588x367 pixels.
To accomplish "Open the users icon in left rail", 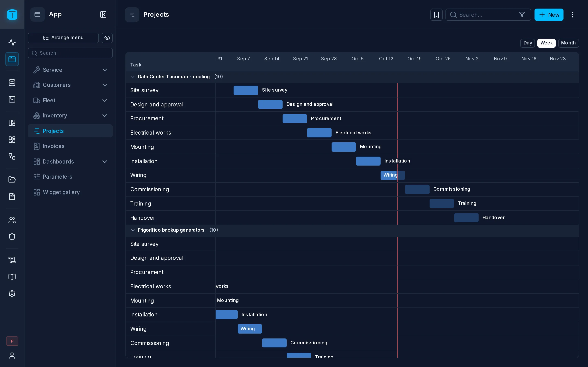I will [x=12, y=220].
